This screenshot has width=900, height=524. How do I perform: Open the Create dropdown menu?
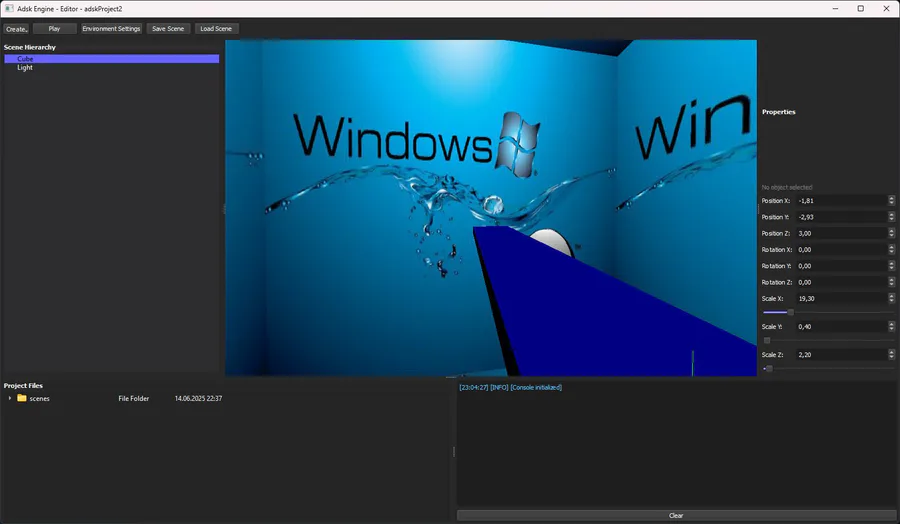tap(16, 29)
